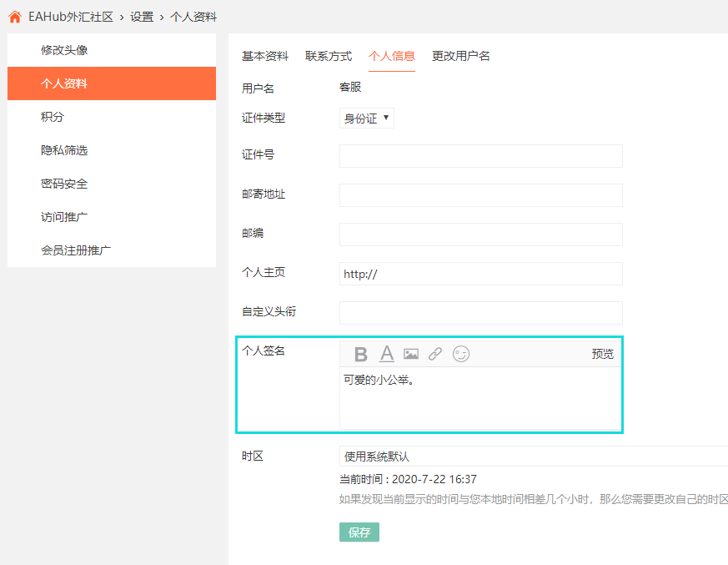The height and width of the screenshot is (565, 728).
Task: Switch to the 联系方式 tab
Action: [x=329, y=56]
